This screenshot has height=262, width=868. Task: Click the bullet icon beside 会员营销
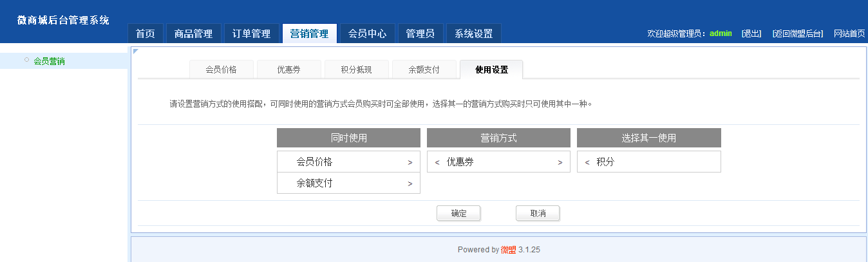26,60
